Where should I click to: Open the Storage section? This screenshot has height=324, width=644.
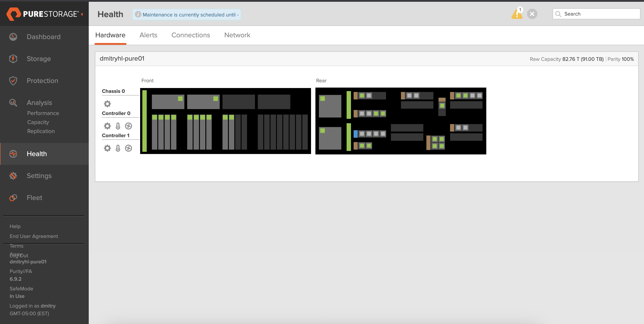(39, 59)
